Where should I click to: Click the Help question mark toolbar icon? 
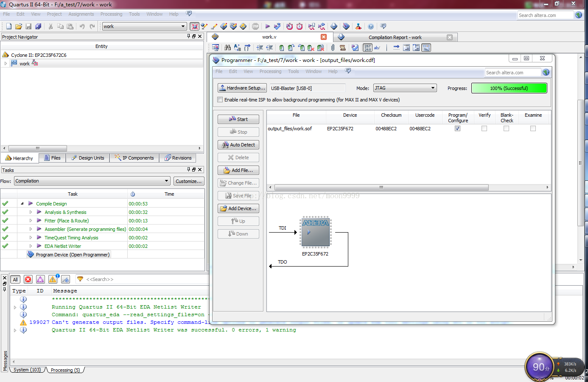pyautogui.click(x=371, y=26)
